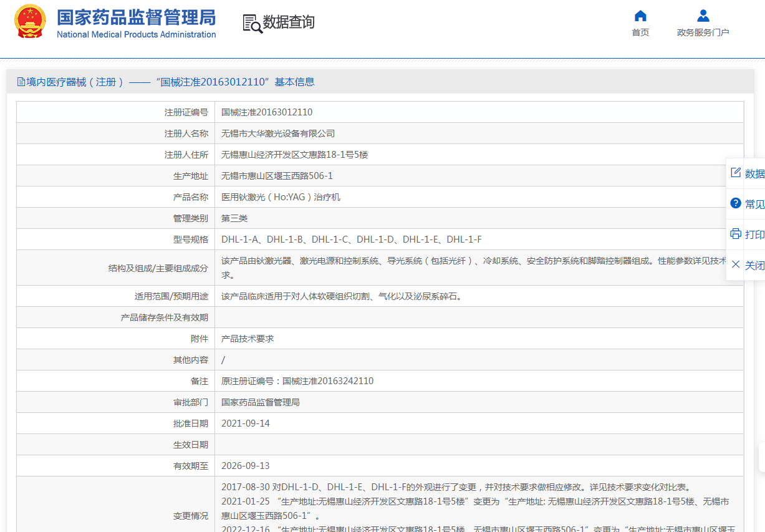
Task: Click the 产品名称 row label
Action: 190,197
